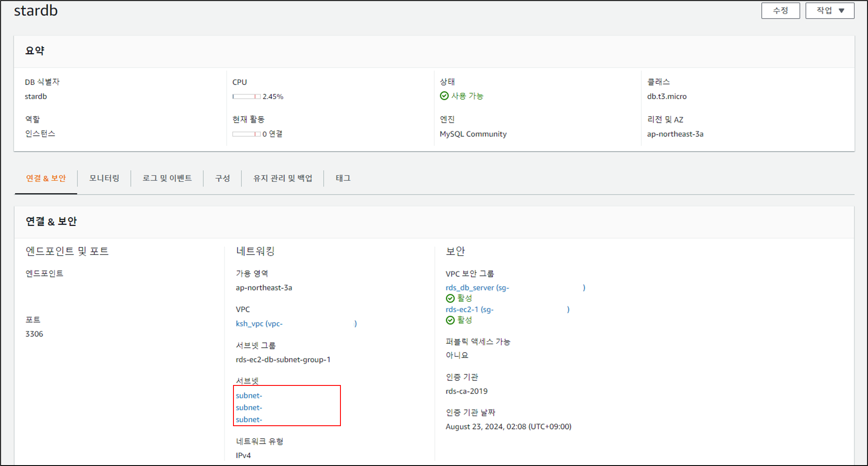The image size is (868, 466).
Task: Click the certificate date August 23, 2024
Action: pos(508,427)
